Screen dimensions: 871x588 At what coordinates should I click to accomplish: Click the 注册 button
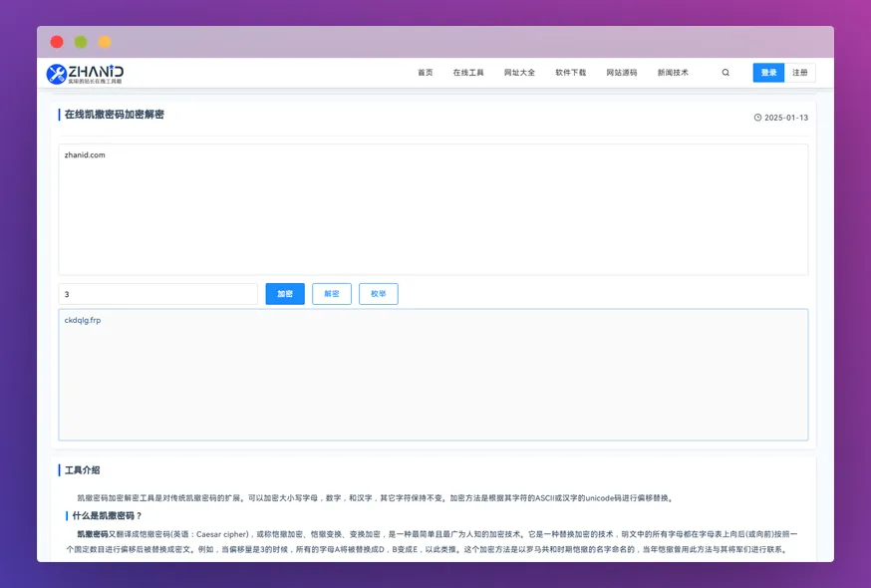(800, 72)
